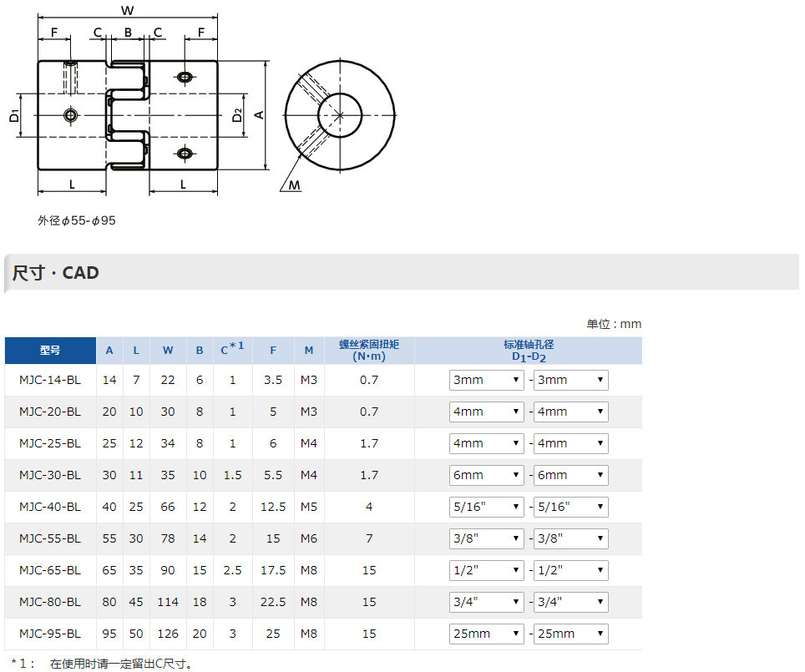Click W value 126 in MJC-95-BL row
Image resolution: width=805 pixels, height=672 pixels.
(168, 634)
